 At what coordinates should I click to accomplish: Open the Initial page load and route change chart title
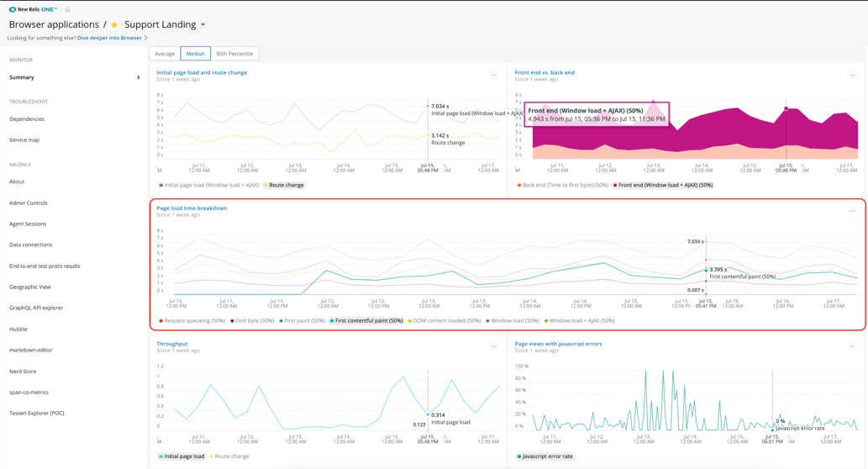point(202,72)
